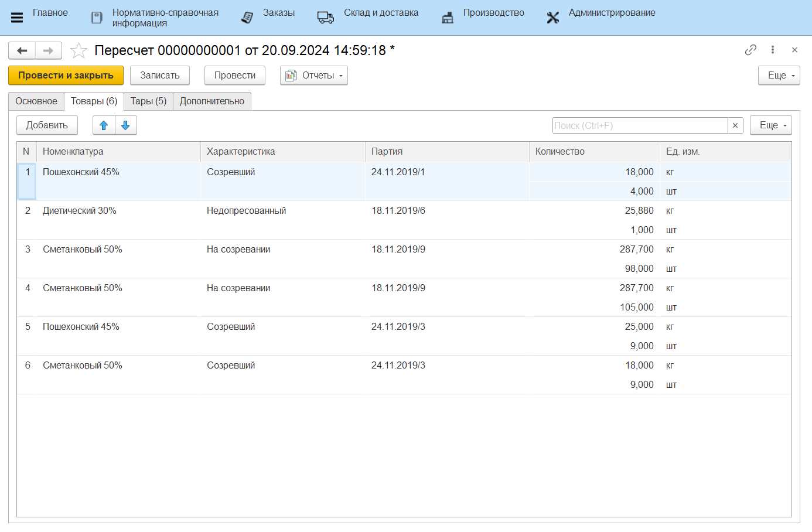This screenshot has width=812, height=532.
Task: Open the top toolbar Еще menu
Action: [x=779, y=76]
